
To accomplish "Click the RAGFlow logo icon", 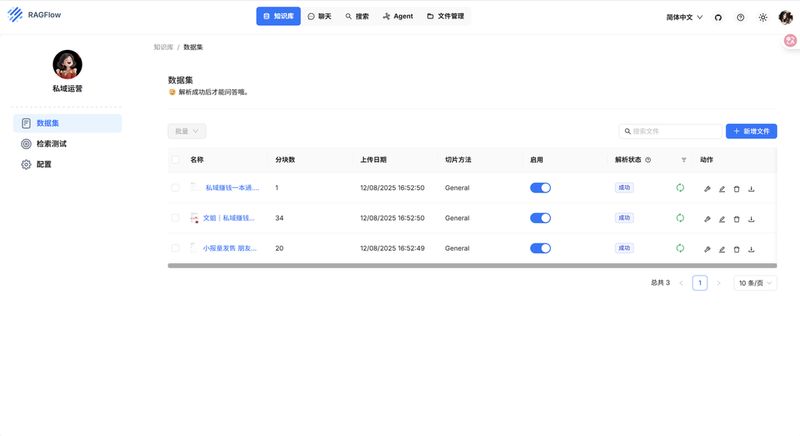I will [x=15, y=15].
